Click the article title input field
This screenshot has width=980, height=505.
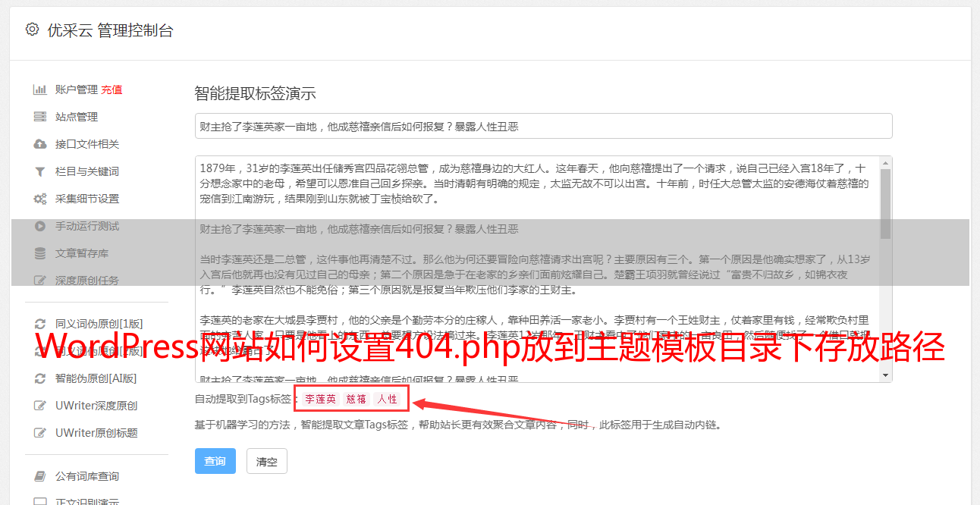[x=543, y=126]
